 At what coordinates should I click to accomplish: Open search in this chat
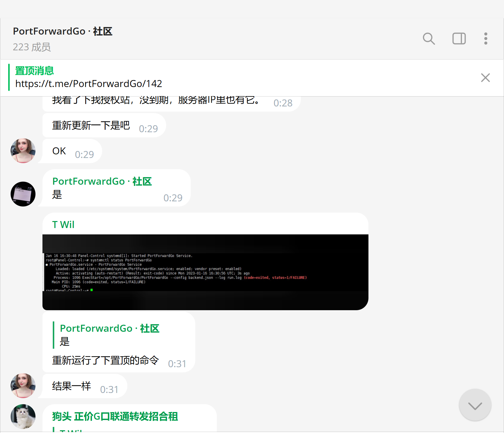click(428, 39)
